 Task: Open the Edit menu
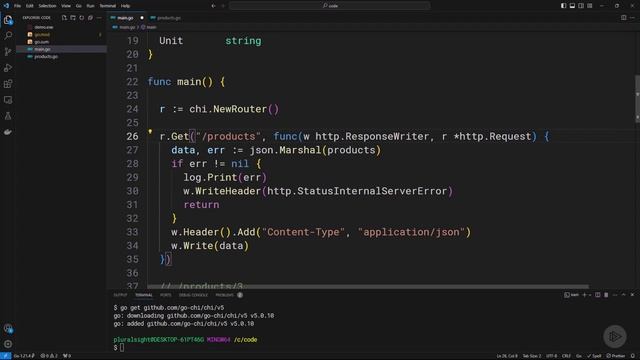[x=29, y=6]
